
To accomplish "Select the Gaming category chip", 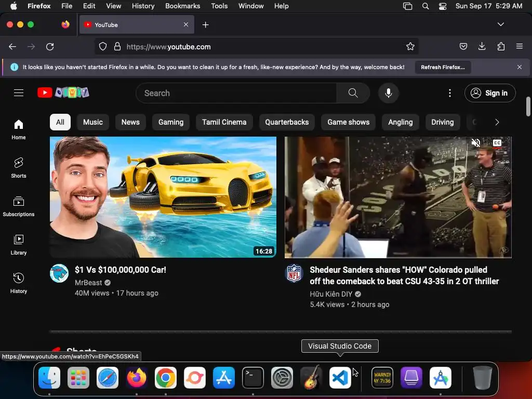I will (x=170, y=122).
